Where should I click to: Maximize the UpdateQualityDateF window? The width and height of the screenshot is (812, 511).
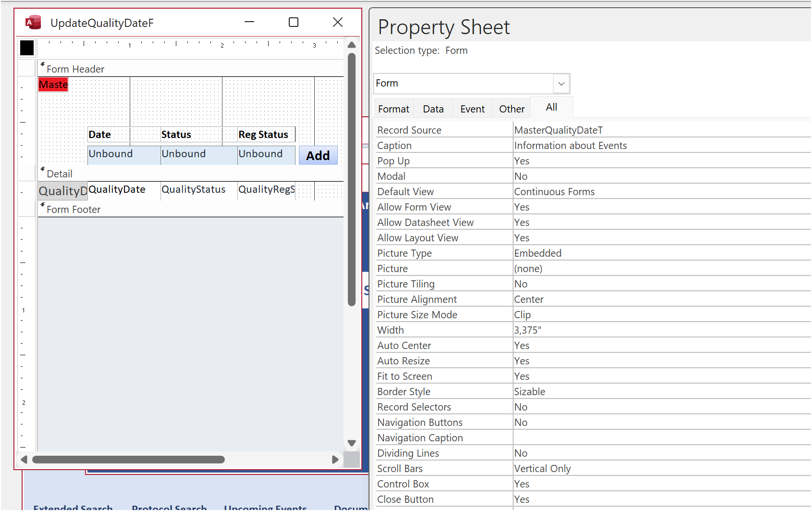[294, 23]
